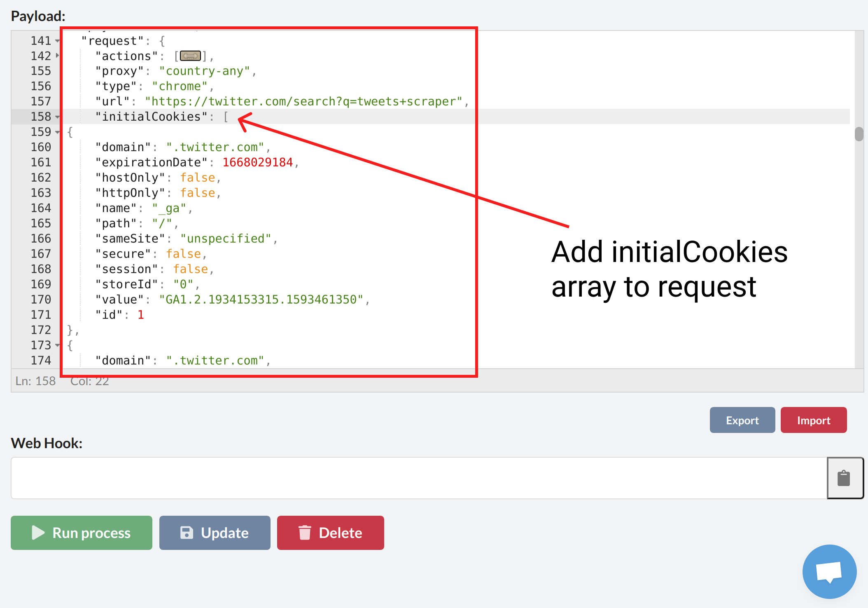Collapse the cookie object at line 173
This screenshot has width=868, height=608.
click(x=58, y=346)
